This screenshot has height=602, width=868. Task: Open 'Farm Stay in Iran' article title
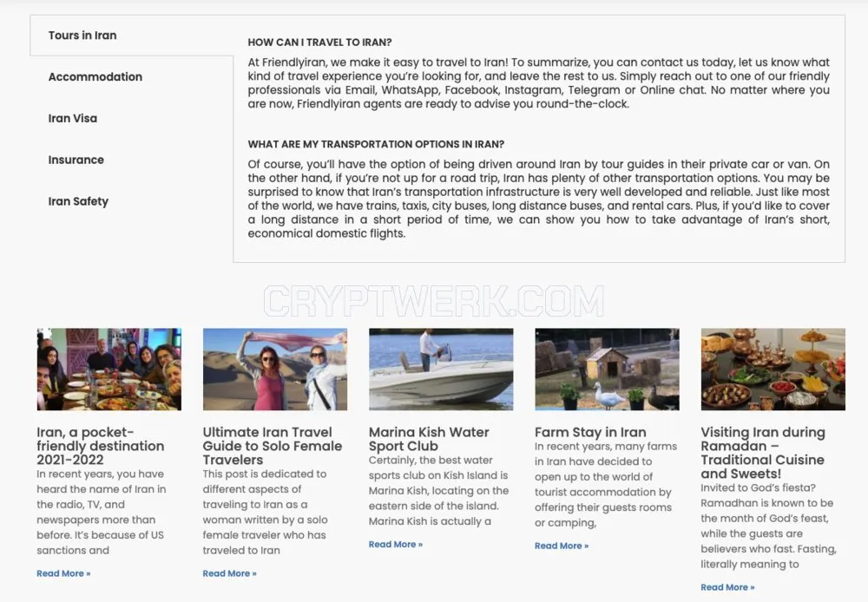click(x=590, y=432)
